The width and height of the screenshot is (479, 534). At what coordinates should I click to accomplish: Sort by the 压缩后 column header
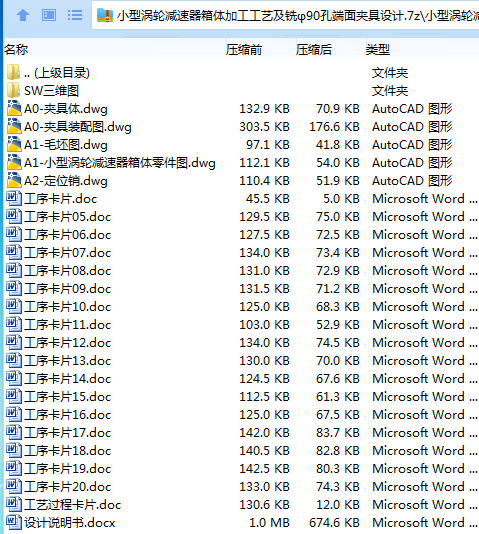(314, 50)
